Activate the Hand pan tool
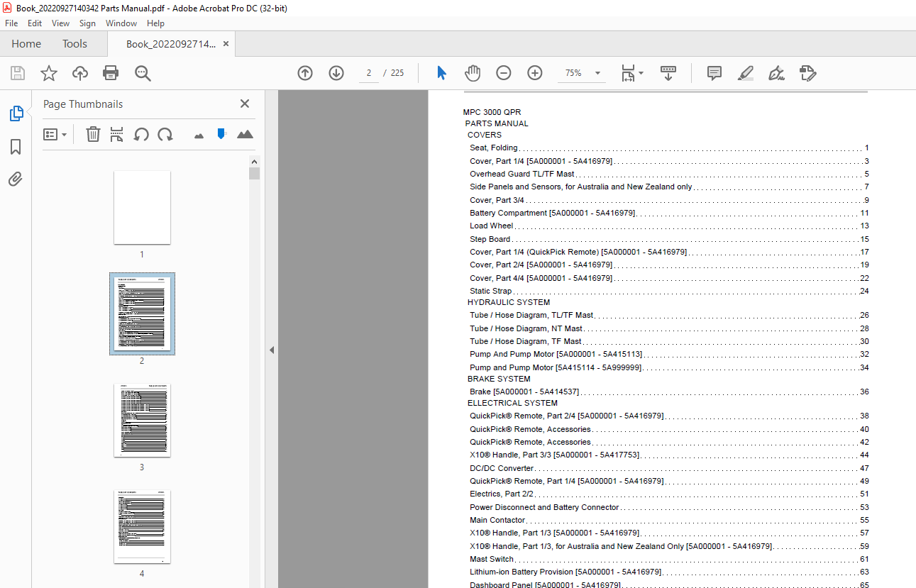 473,73
